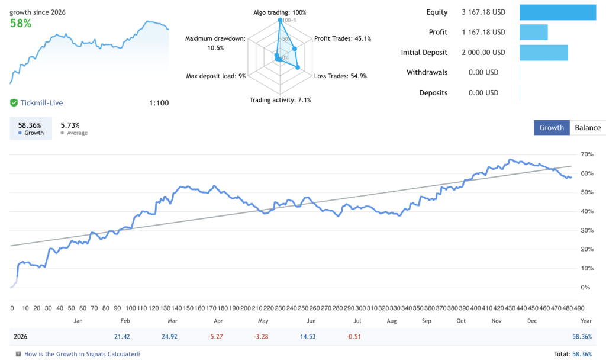Select the Growth chart tab
The height and width of the screenshot is (364, 606).
click(552, 128)
